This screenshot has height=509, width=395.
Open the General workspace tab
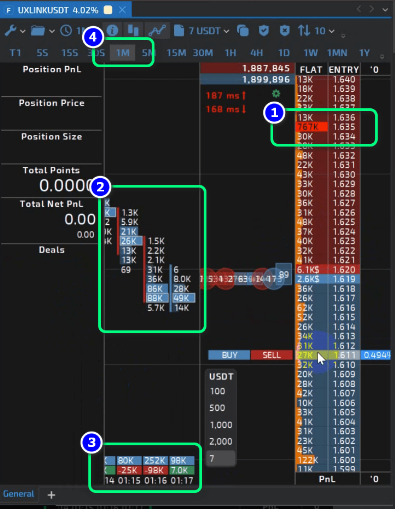pos(18,494)
